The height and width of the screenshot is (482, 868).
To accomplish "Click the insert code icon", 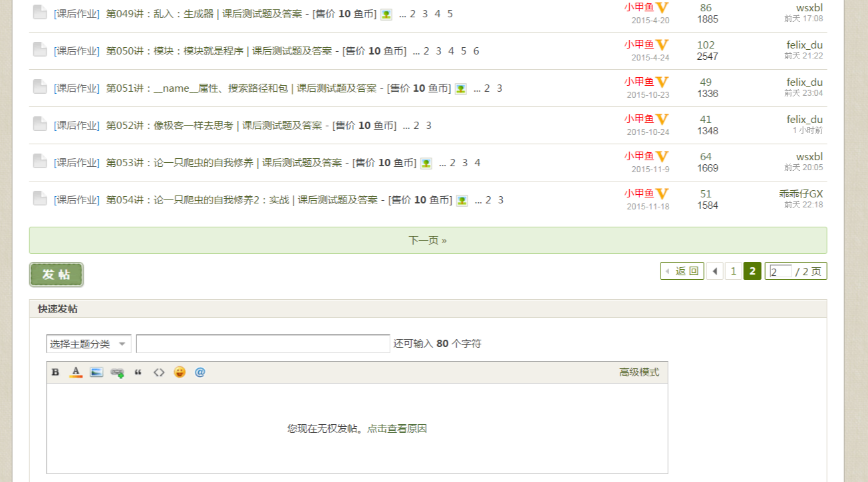I will click(x=159, y=372).
